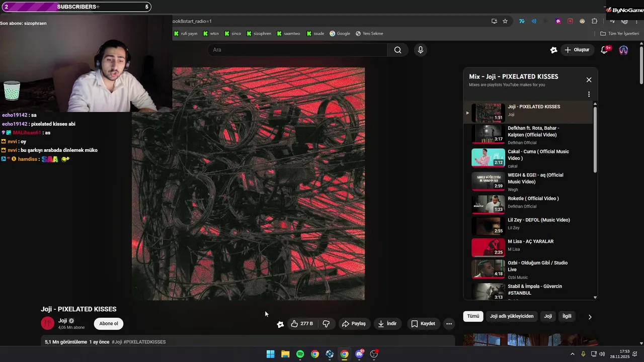Open the Tüm Yer İşaretleri folder
This screenshot has height=362, width=644.
(620, 34)
